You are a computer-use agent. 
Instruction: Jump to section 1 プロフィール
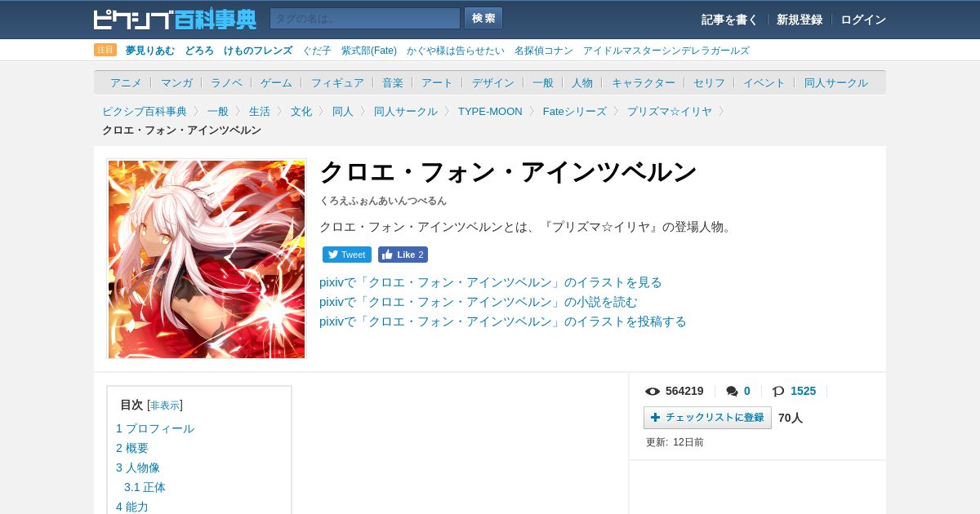point(155,428)
